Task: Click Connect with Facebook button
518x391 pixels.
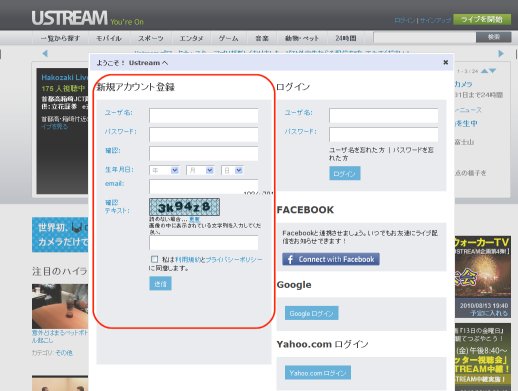Action: 331,259
